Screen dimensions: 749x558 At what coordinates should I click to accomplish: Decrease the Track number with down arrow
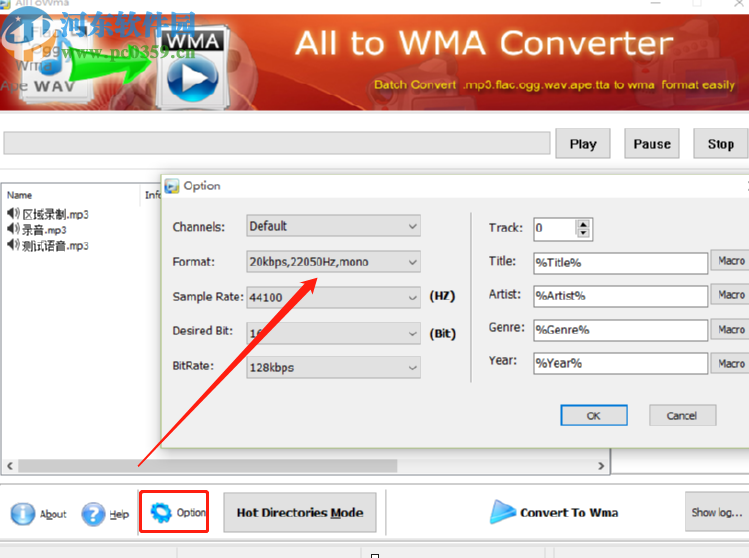tap(583, 233)
